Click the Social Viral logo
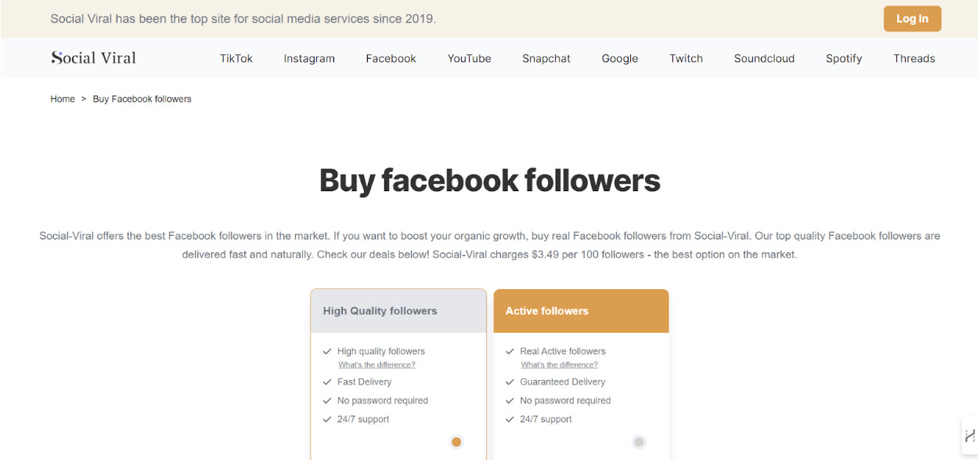The image size is (980, 470). coord(93,58)
